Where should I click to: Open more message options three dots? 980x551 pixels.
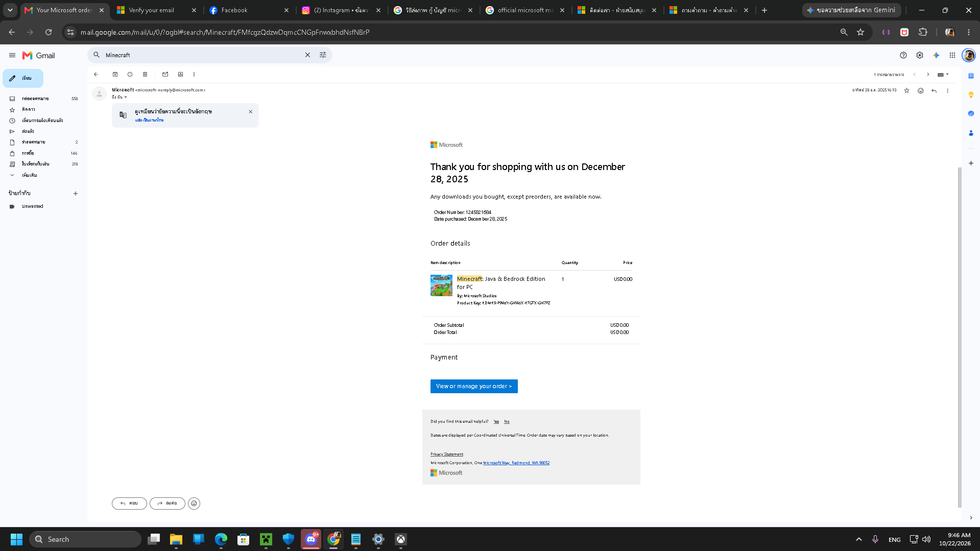pyautogui.click(x=947, y=90)
